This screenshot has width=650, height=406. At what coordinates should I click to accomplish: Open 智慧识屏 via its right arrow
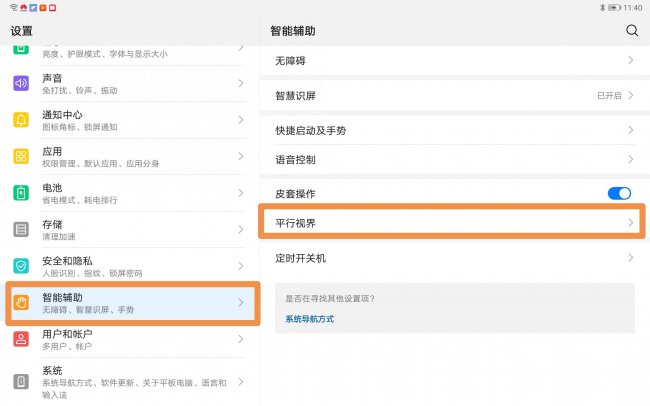pos(631,95)
